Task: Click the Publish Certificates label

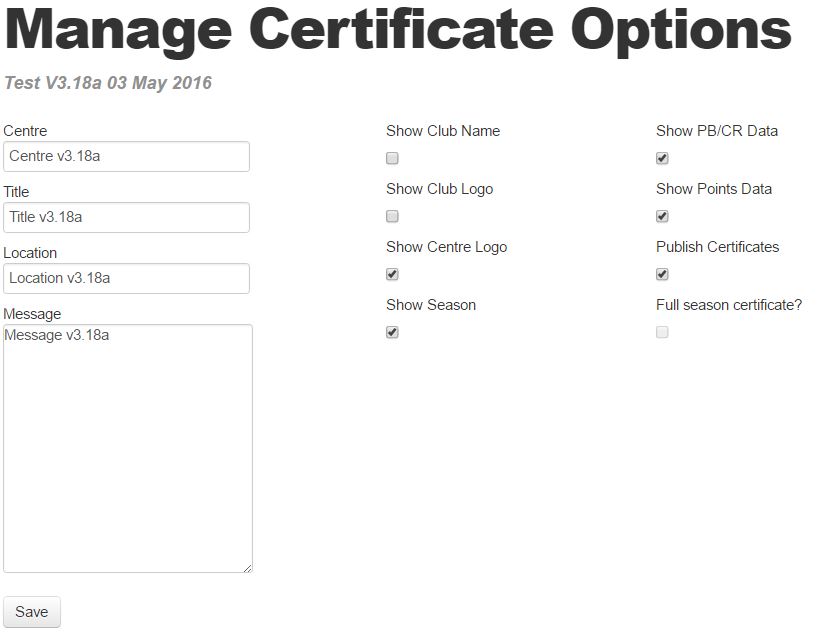Action: (717, 247)
